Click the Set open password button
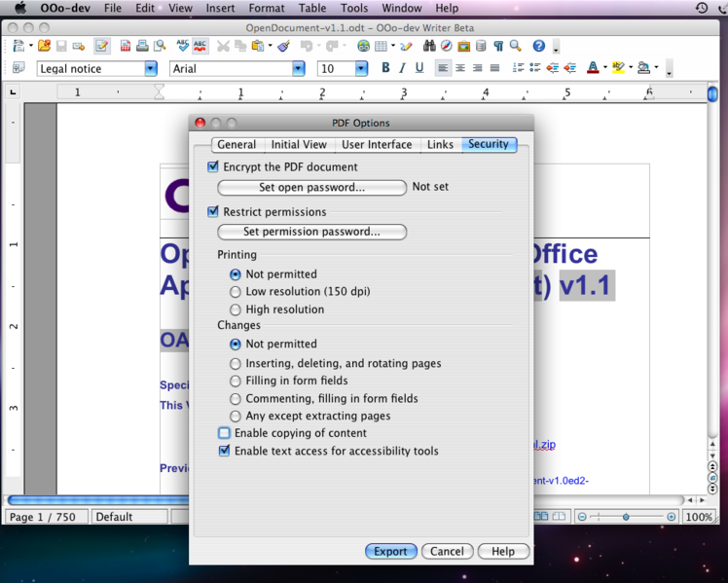The width and height of the screenshot is (728, 583). click(x=311, y=188)
